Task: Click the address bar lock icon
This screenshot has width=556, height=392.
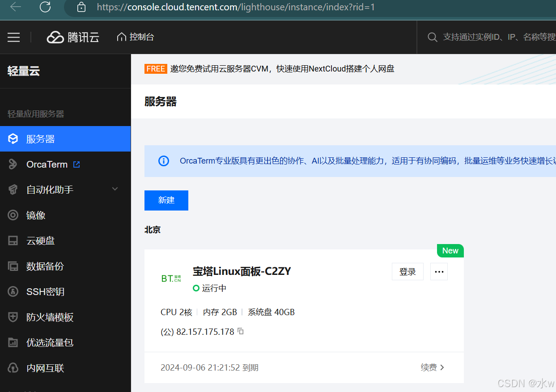Action: point(81,7)
